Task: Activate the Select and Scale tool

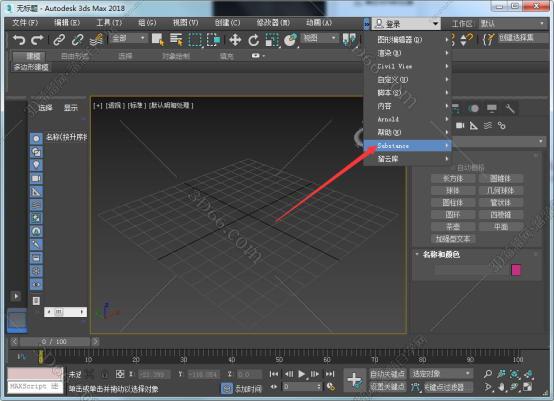Action: click(272, 40)
